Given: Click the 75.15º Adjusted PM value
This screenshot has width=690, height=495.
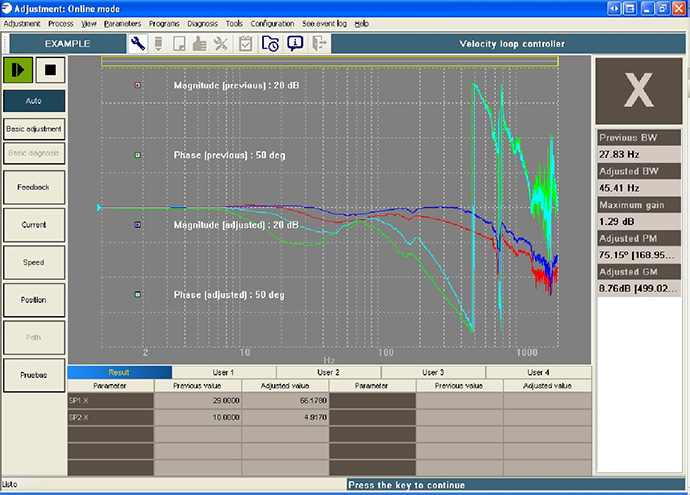Looking at the screenshot, I should pyautogui.click(x=639, y=255).
